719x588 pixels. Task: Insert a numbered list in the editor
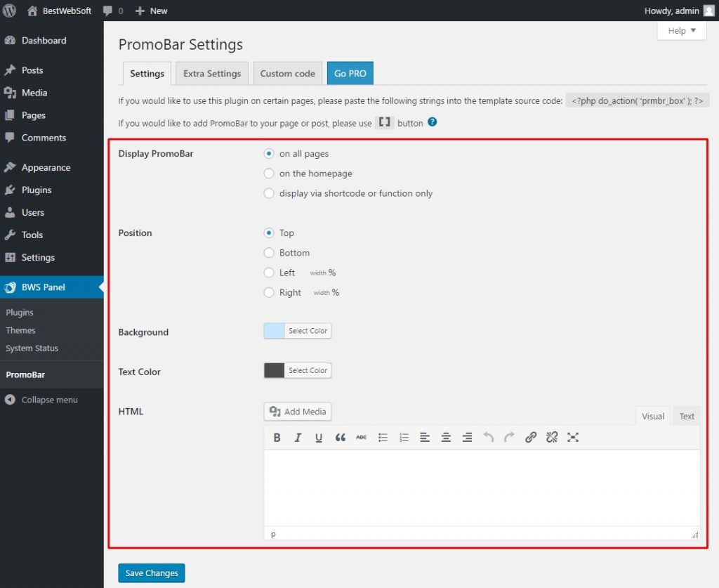tap(404, 437)
